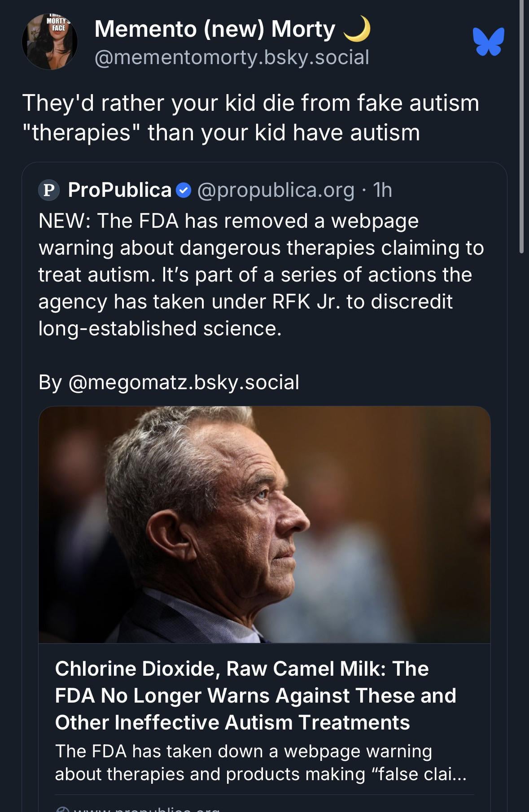Open Memento Morty's profile avatar
This screenshot has height=812, width=529.
[50, 42]
